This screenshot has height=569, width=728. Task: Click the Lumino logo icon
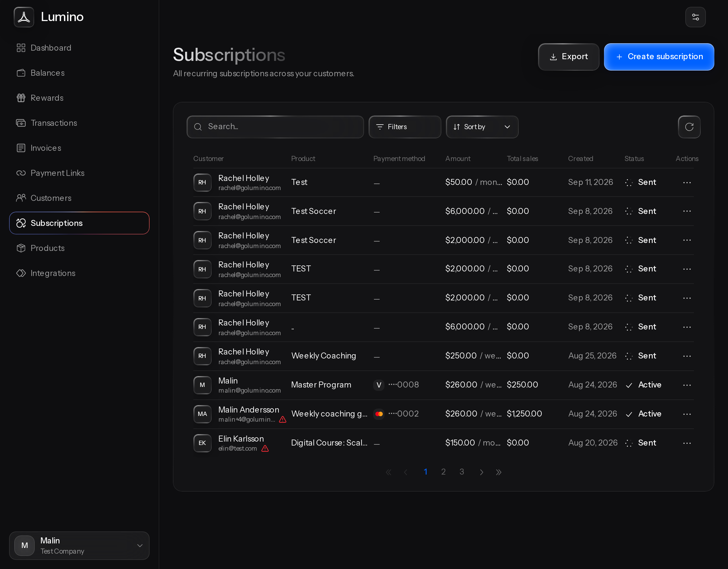coord(24,17)
